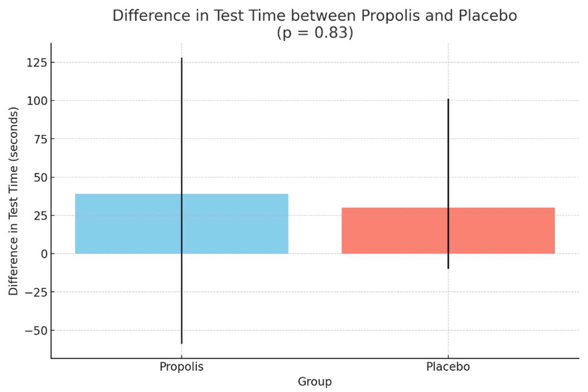Click the 25 y-axis tick label
The width and height of the screenshot is (588, 392).
40,216
